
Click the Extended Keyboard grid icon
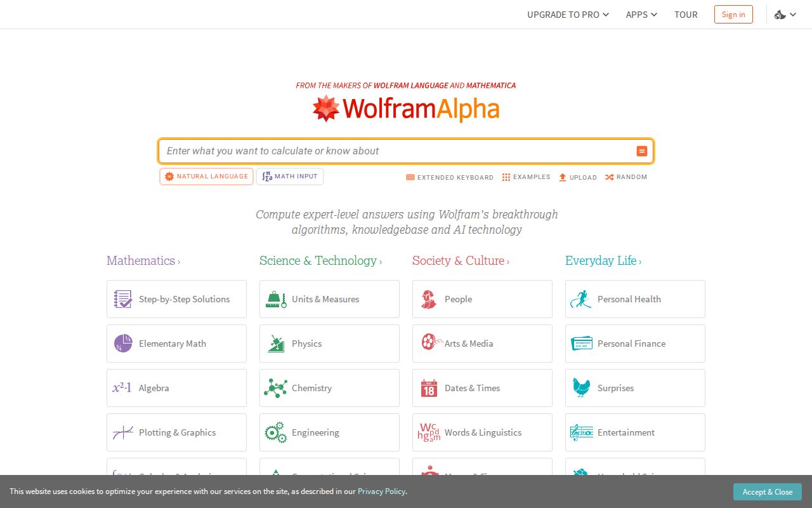click(x=411, y=177)
